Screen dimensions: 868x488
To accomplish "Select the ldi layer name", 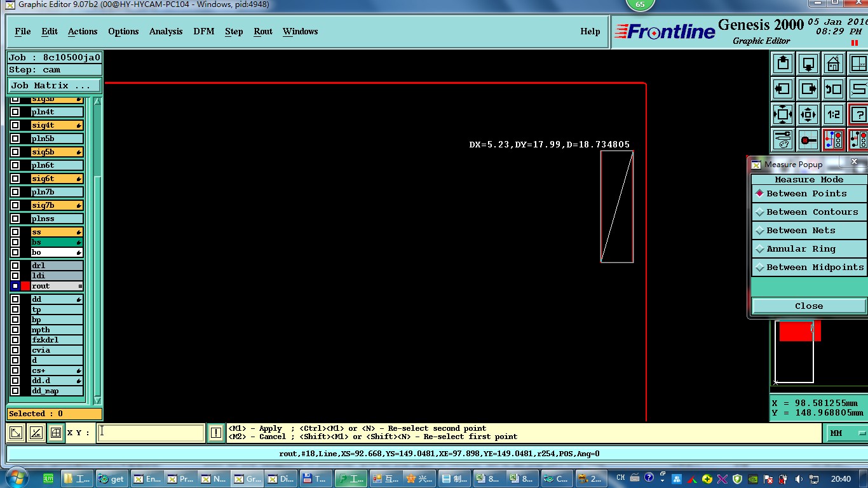I will coord(57,276).
